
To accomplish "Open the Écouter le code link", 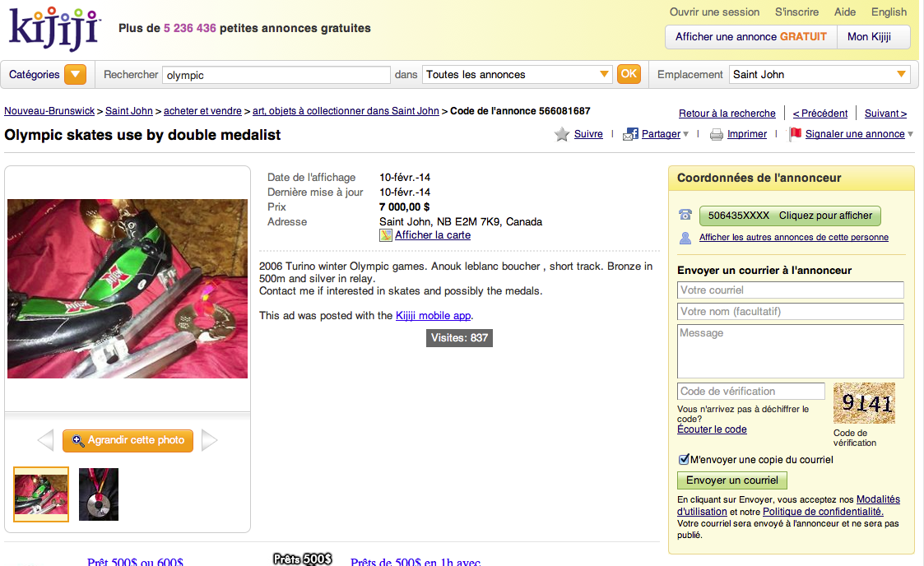I will 712,429.
